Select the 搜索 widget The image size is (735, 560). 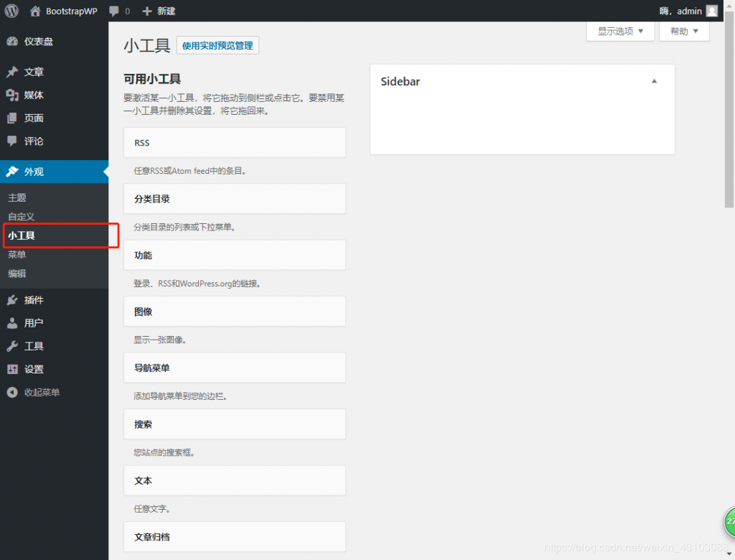tap(235, 424)
